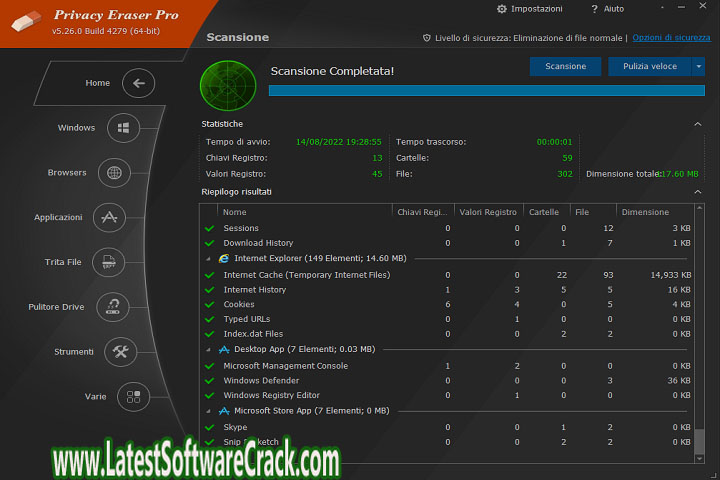This screenshot has width=720, height=480.
Task: Select the Windows Registry Editor row
Action: [x=448, y=395]
